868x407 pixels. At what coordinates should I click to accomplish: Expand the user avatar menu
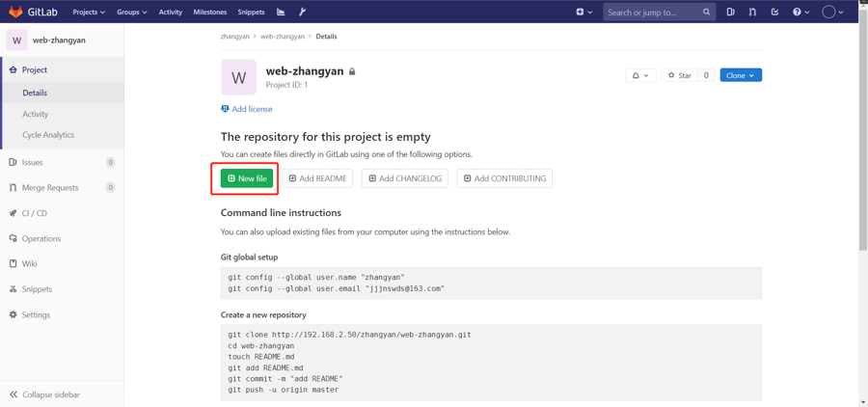832,13
